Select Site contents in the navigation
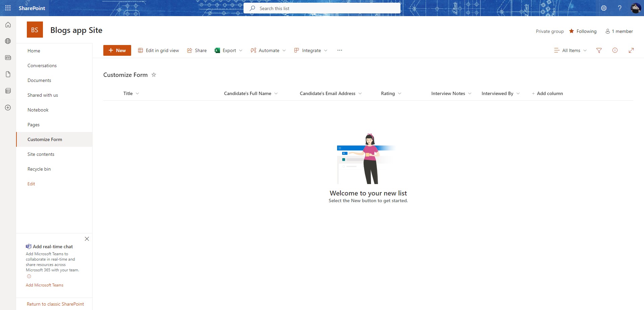Screen dimensions: 644x310 41,154
